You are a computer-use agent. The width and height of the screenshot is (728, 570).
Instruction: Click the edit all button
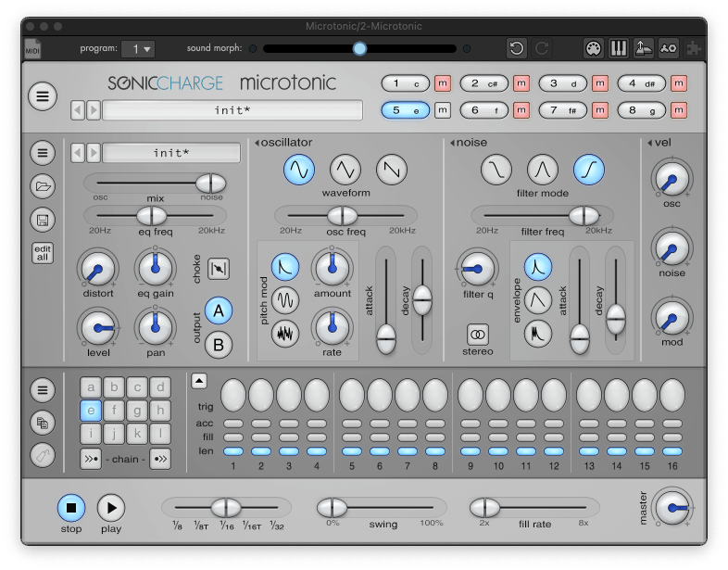[43, 253]
